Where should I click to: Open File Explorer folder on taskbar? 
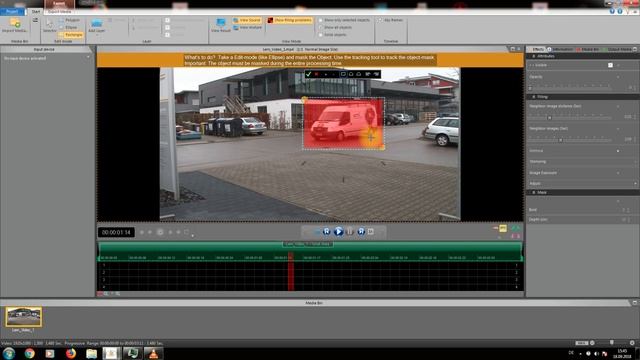pyautogui.click(x=91, y=353)
